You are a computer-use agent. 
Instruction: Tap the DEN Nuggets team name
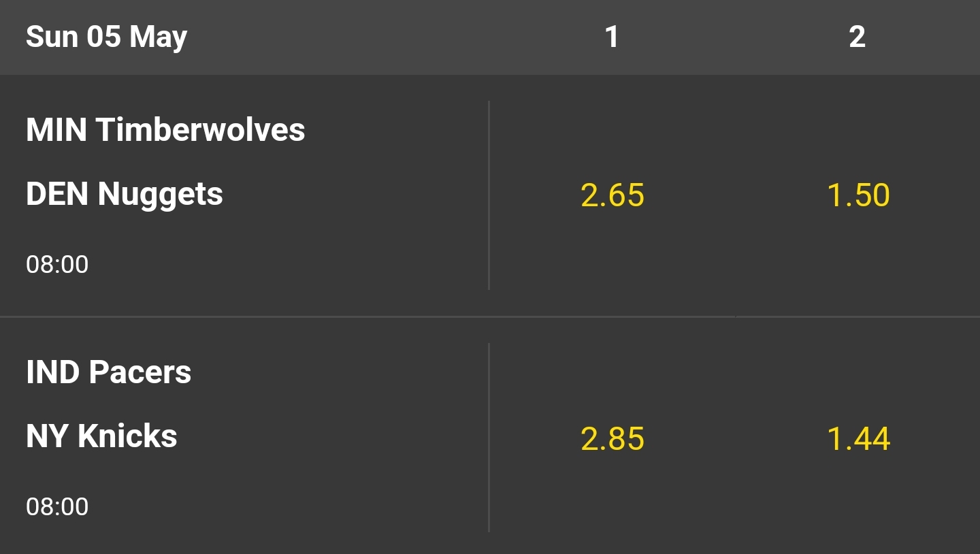[125, 194]
